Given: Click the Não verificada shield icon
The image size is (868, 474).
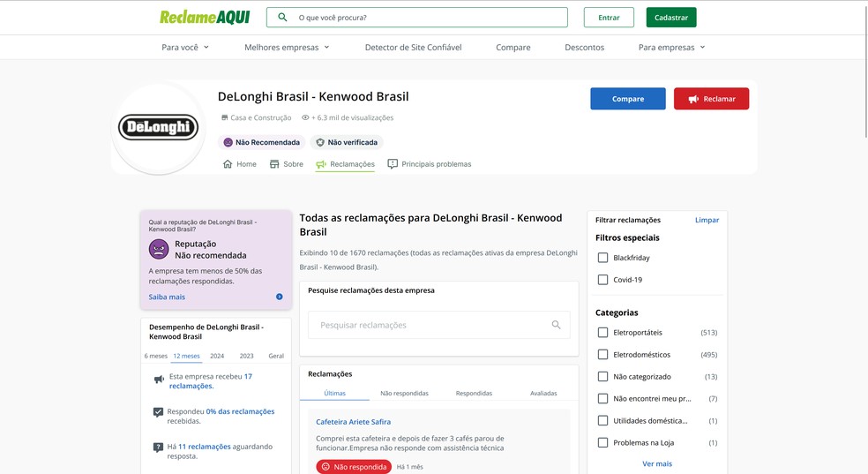Looking at the screenshot, I should click(x=320, y=142).
